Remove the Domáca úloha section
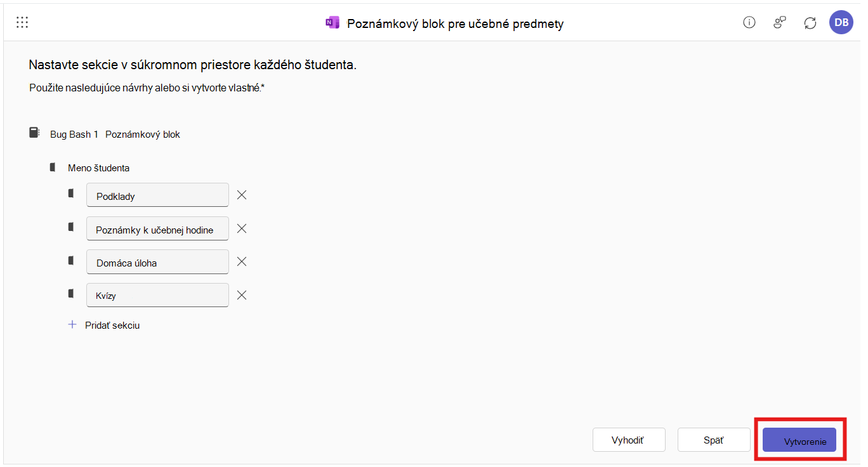Viewport: 868px width, 467px height. [x=242, y=261]
